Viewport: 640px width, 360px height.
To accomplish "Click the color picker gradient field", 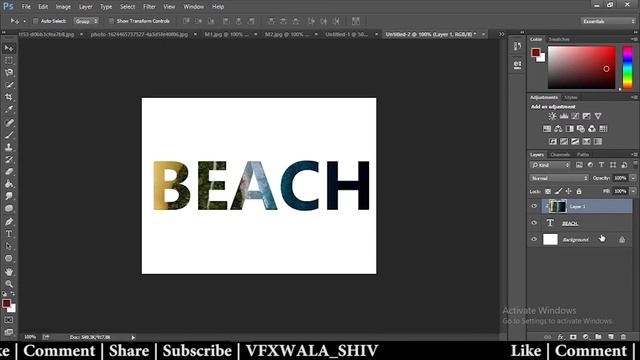I will (x=581, y=68).
